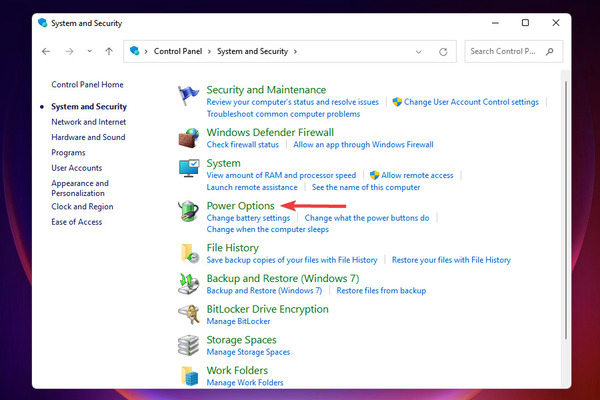Select Control Panel in the breadcrumb
Image resolution: width=600 pixels, height=400 pixels.
(178, 51)
